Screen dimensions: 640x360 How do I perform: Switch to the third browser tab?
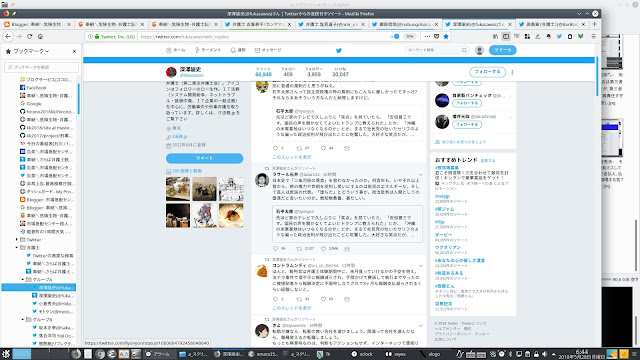point(184,24)
